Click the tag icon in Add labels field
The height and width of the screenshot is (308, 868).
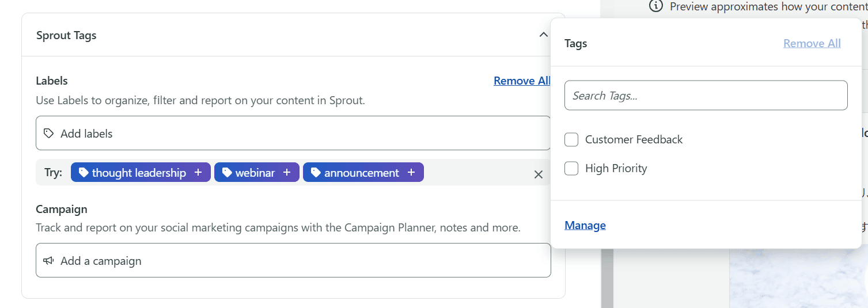49,134
